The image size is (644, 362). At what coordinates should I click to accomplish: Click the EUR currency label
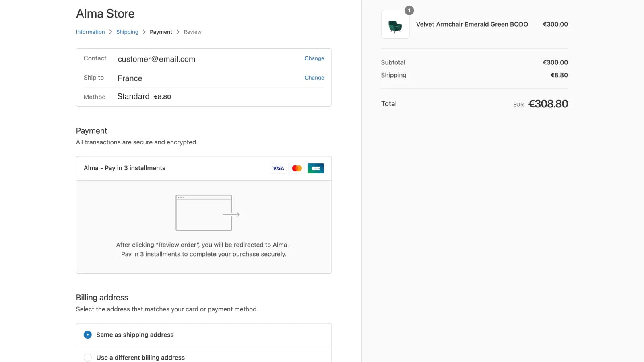pyautogui.click(x=518, y=105)
